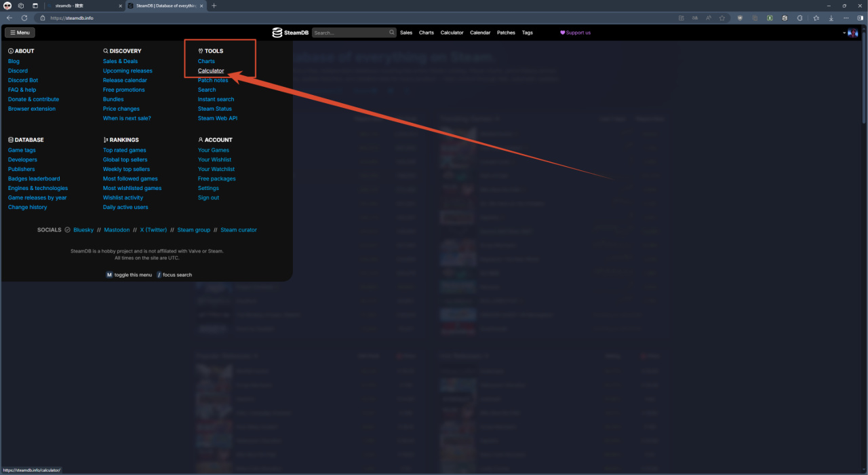Click the Menu hamburger button
The width and height of the screenshot is (868, 475).
tap(20, 33)
